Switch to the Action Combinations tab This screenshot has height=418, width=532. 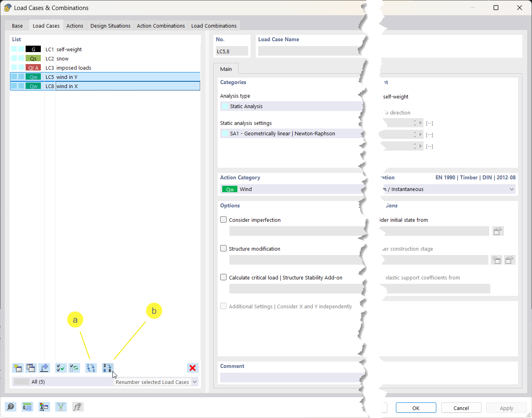tap(161, 26)
